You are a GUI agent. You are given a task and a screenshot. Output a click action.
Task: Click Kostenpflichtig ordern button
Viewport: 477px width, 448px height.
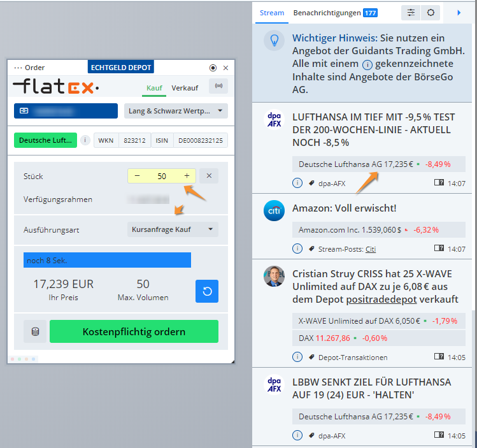click(134, 331)
